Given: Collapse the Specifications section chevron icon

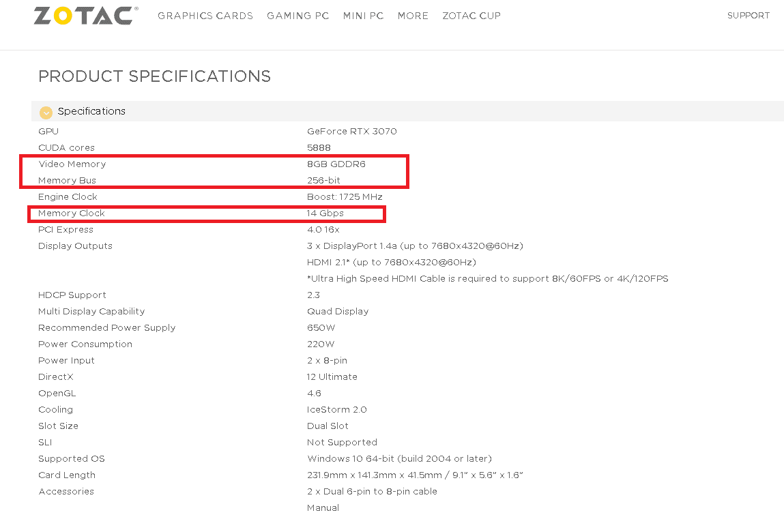Looking at the screenshot, I should click(x=46, y=113).
